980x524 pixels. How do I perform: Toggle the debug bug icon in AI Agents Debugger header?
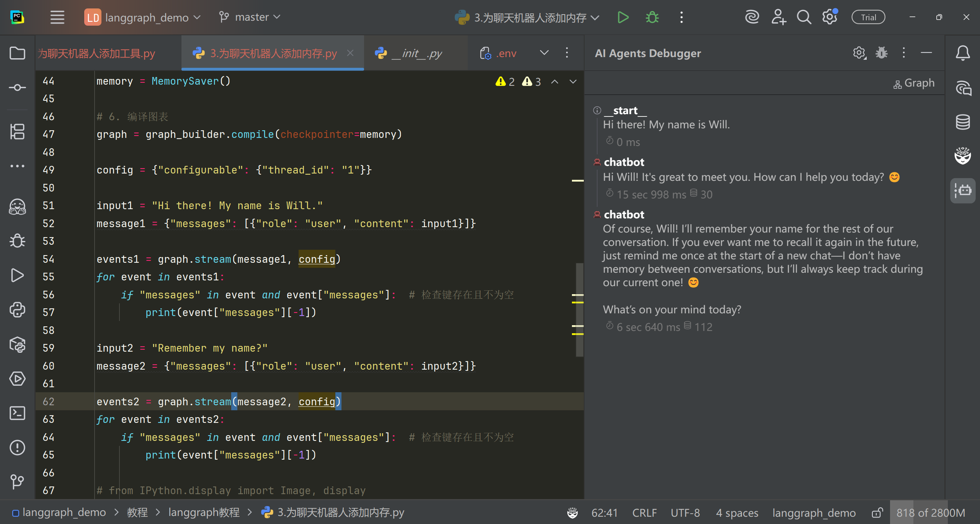pyautogui.click(x=881, y=53)
